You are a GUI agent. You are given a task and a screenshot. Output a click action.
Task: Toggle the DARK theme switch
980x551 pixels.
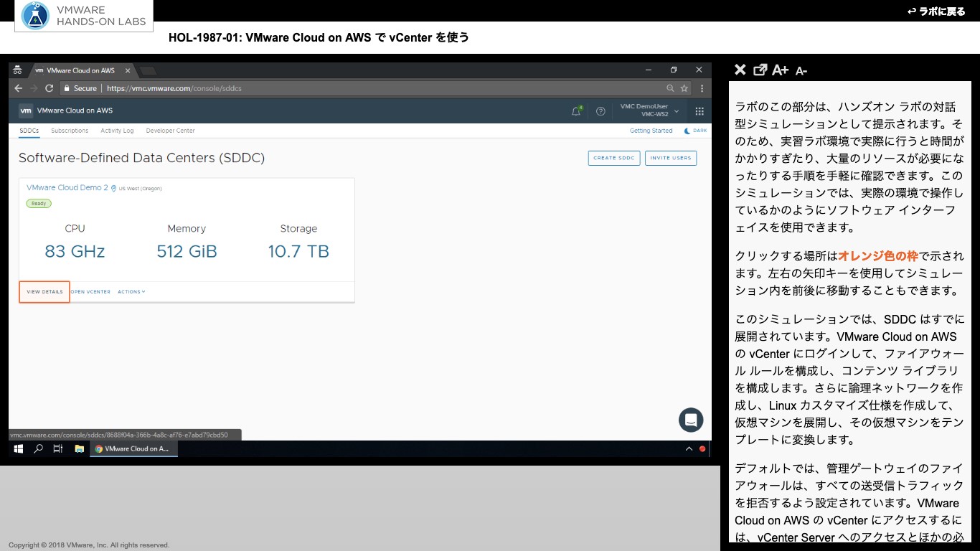[x=695, y=131]
